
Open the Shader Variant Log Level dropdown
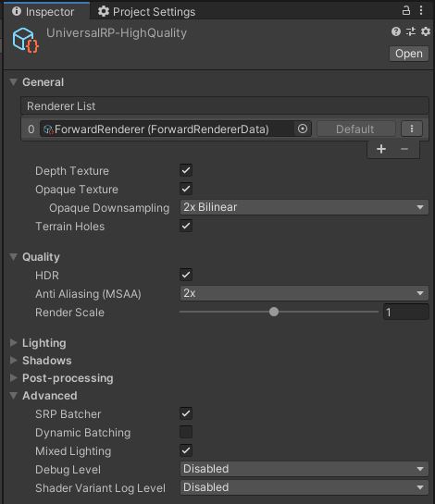tap(304, 487)
